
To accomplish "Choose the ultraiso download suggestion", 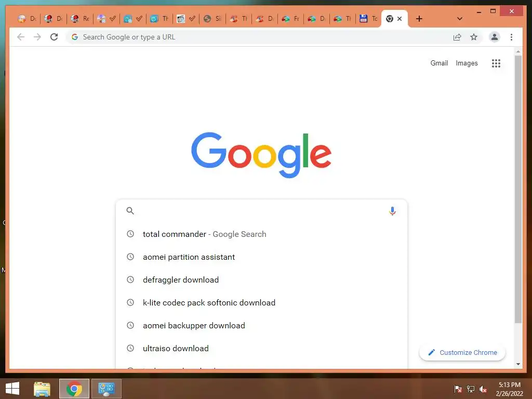I will 261,348.
